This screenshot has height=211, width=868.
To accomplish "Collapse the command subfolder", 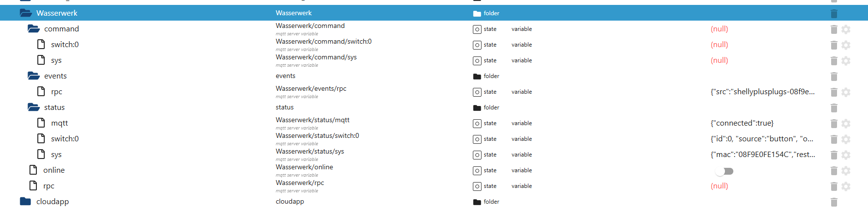I will 33,29.
